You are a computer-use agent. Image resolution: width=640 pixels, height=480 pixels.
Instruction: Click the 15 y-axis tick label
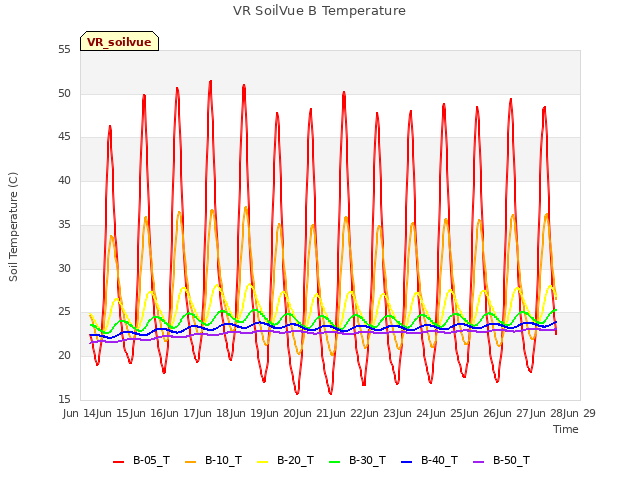64,400
